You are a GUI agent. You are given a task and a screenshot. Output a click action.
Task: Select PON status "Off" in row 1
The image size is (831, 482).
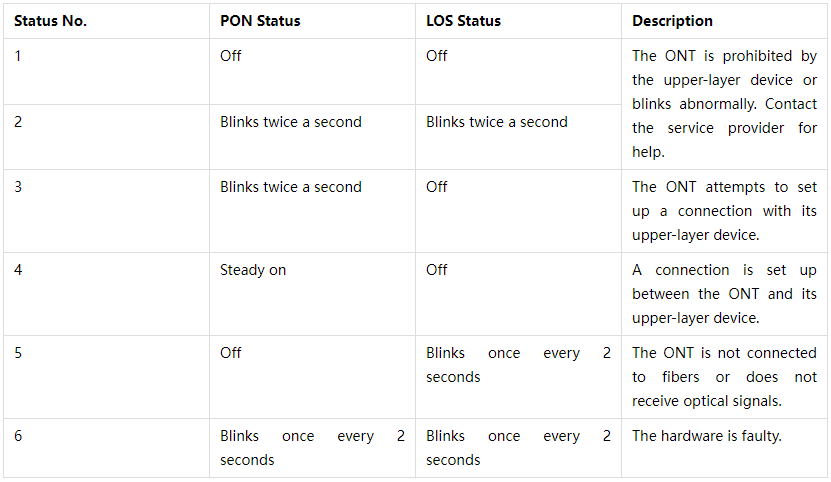coord(231,56)
